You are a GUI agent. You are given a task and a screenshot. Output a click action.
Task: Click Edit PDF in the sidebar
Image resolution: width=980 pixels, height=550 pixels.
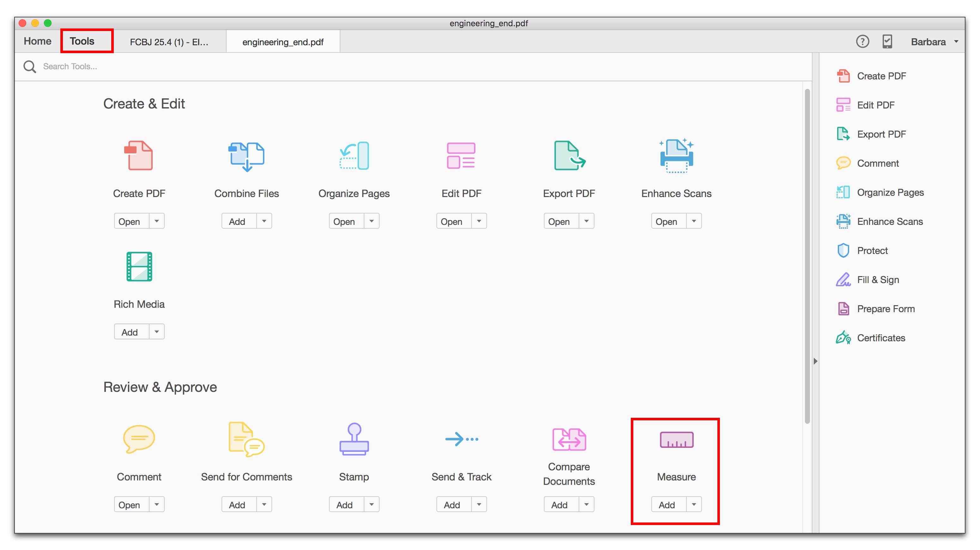pos(875,105)
